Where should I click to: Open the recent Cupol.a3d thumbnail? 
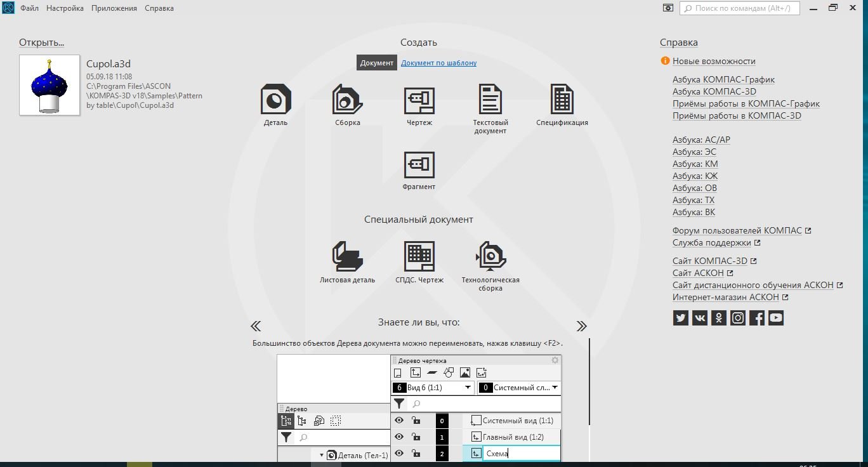click(49, 85)
